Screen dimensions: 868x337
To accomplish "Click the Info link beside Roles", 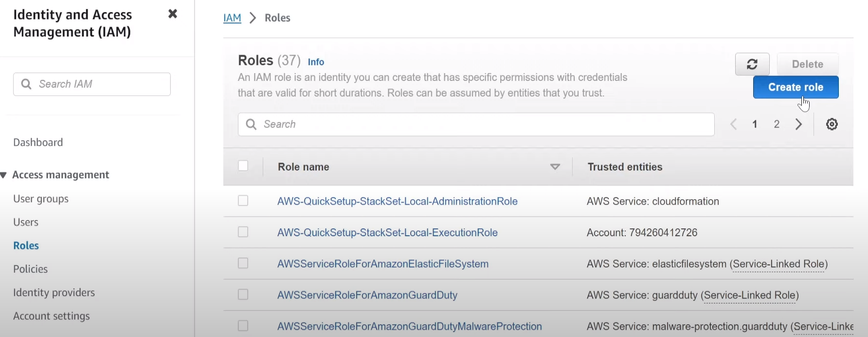I will [316, 62].
